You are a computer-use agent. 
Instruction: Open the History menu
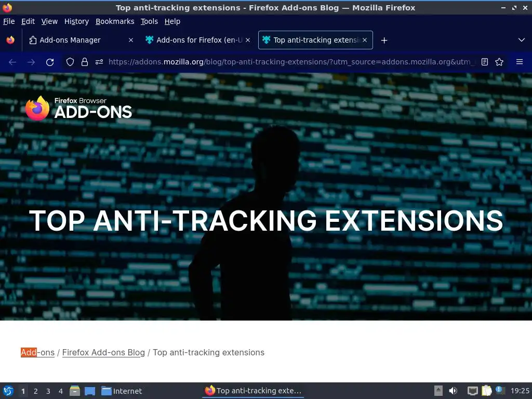click(x=76, y=21)
